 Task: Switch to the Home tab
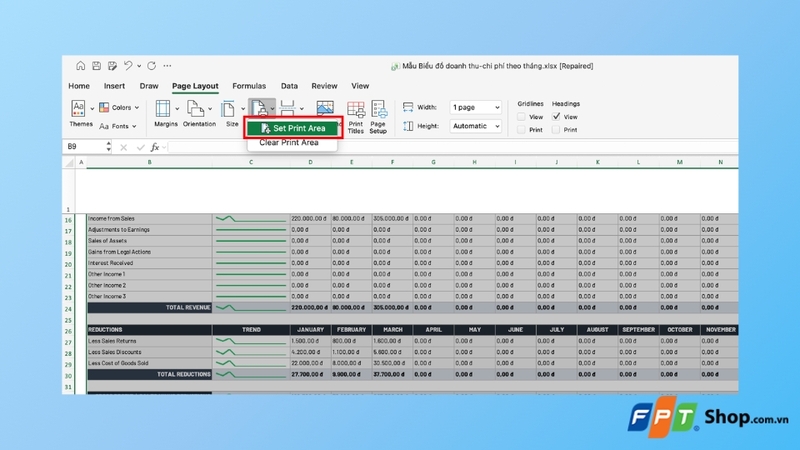[x=79, y=86]
